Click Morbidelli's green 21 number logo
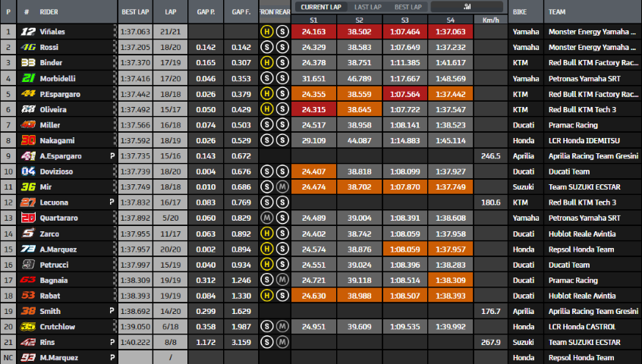 (x=28, y=78)
